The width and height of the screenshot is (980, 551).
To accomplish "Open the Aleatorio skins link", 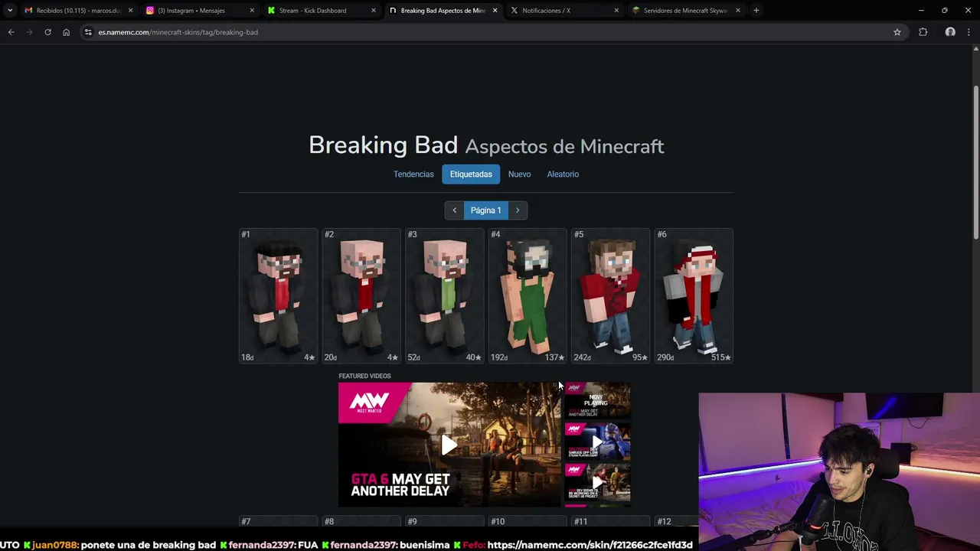I will tap(563, 174).
